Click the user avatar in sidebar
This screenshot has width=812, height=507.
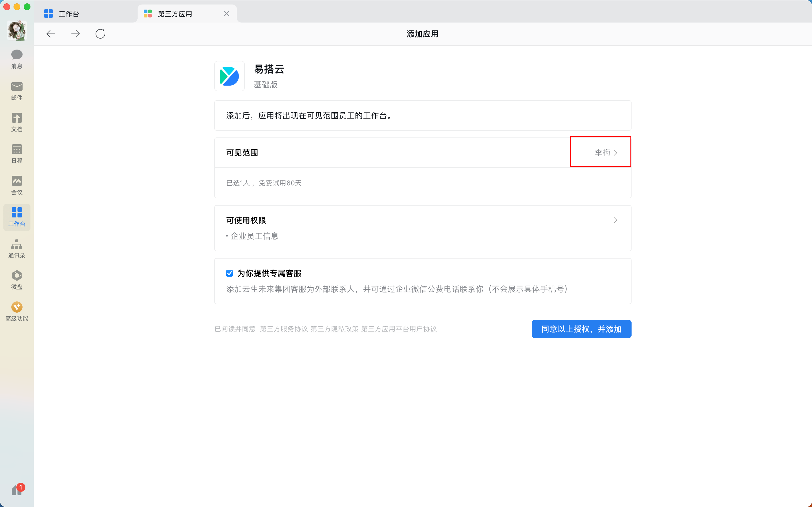(17, 30)
